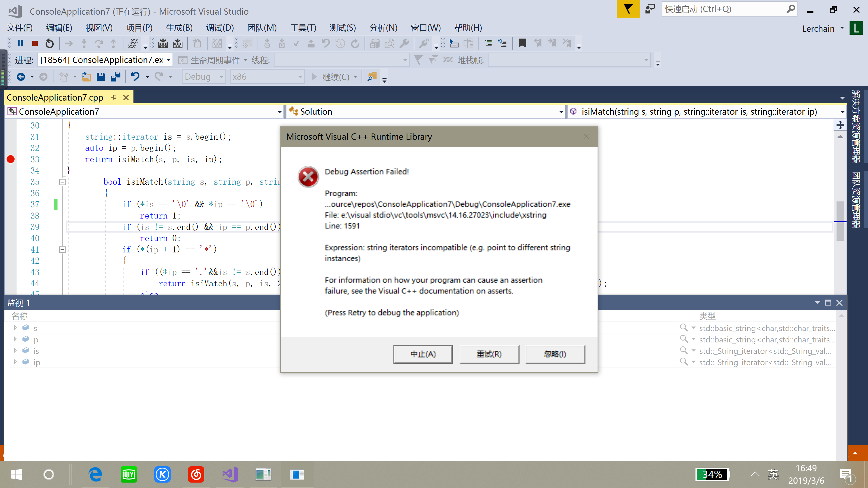
Task: Click the 继续(C) continue button
Action: pyautogui.click(x=331, y=77)
